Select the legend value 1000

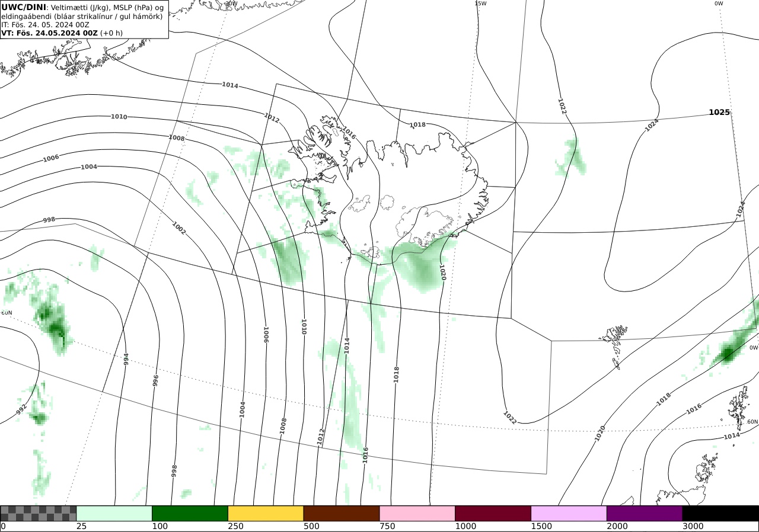click(x=465, y=526)
